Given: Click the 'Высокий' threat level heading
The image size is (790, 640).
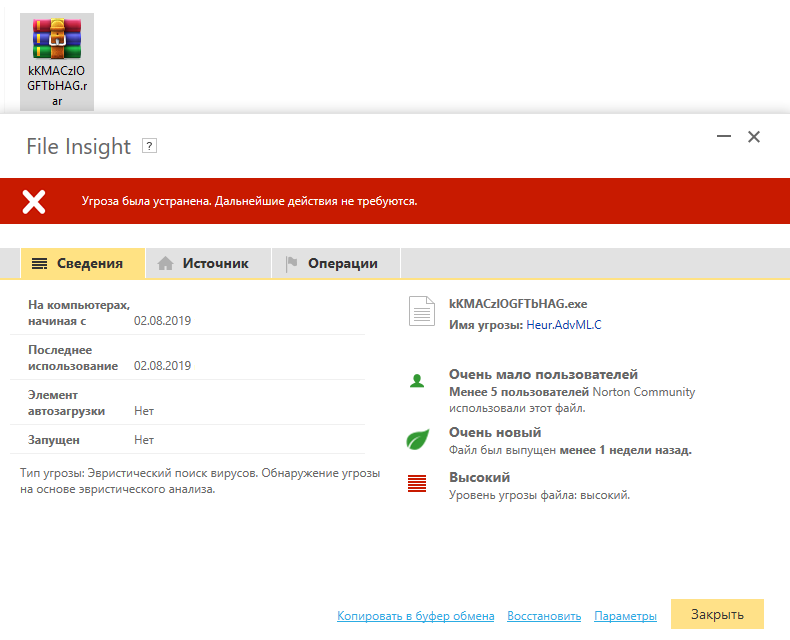Looking at the screenshot, I should 479,477.
